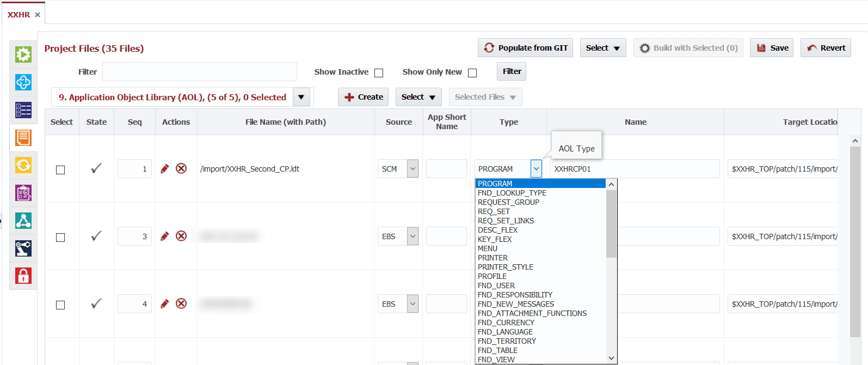
Task: Choose REQUEST_GROUP from the type list
Action: (508, 202)
